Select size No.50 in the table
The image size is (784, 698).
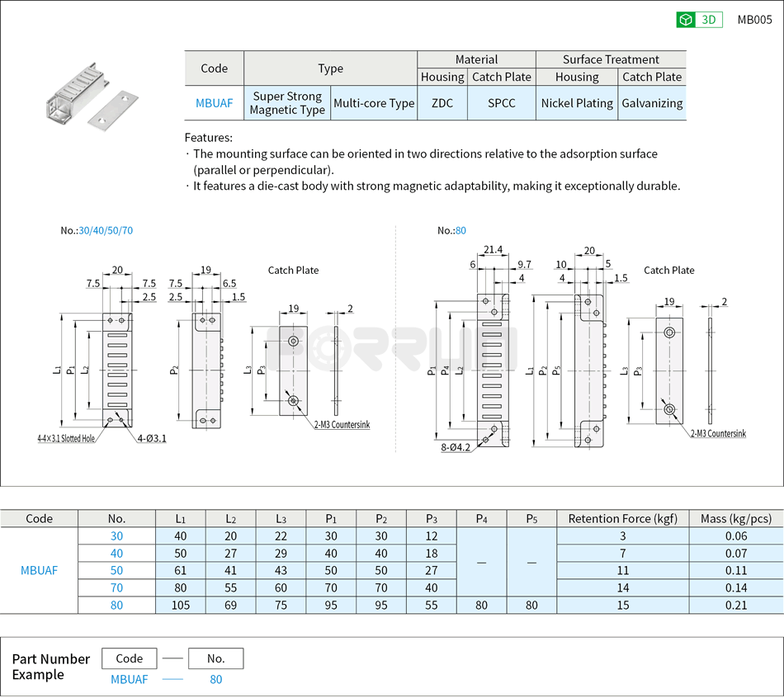tap(117, 570)
